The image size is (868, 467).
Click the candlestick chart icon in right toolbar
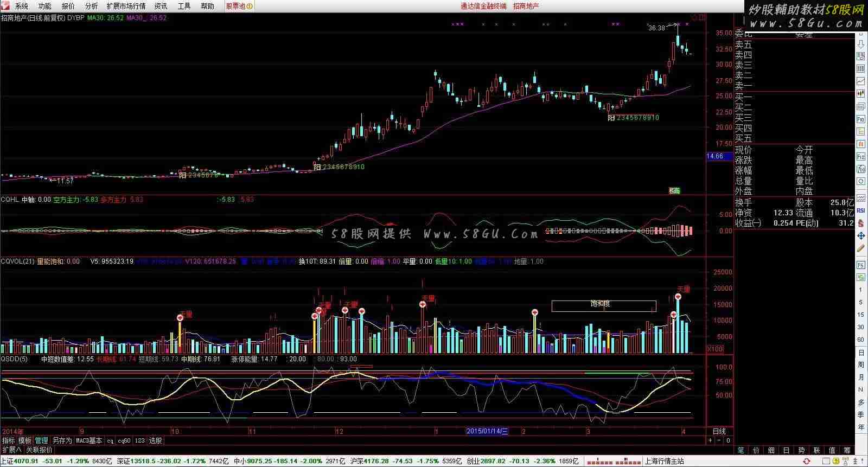point(861,94)
